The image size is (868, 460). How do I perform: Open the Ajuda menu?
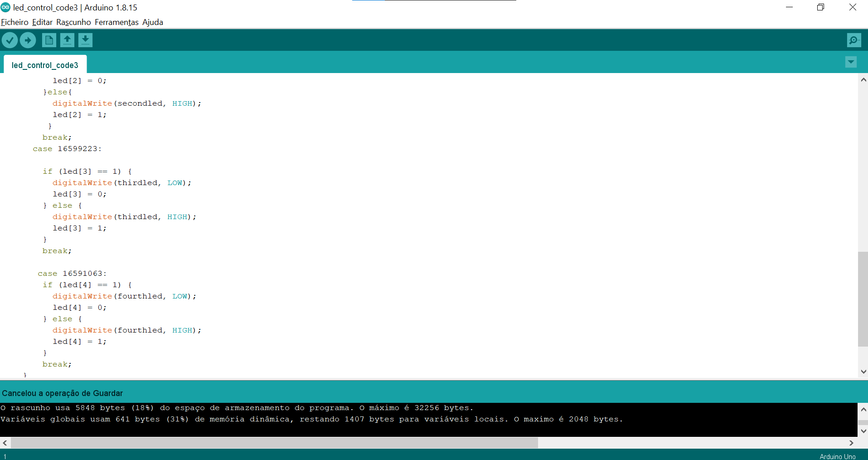(x=152, y=22)
